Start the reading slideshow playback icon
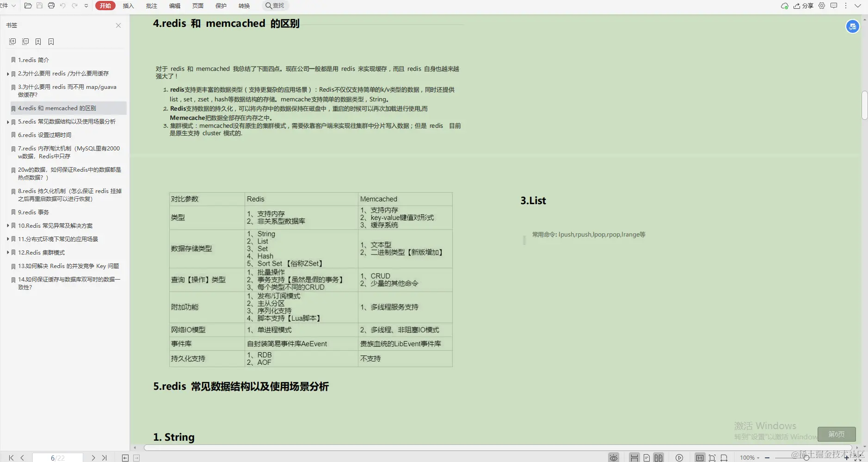This screenshot has height=462, width=868. [680, 457]
